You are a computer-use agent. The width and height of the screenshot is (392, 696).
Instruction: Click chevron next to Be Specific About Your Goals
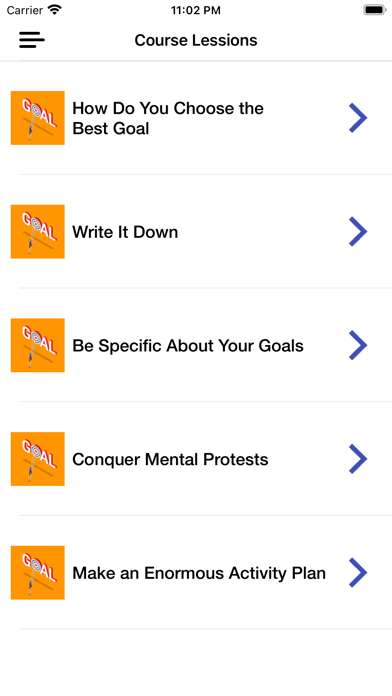pos(358,345)
